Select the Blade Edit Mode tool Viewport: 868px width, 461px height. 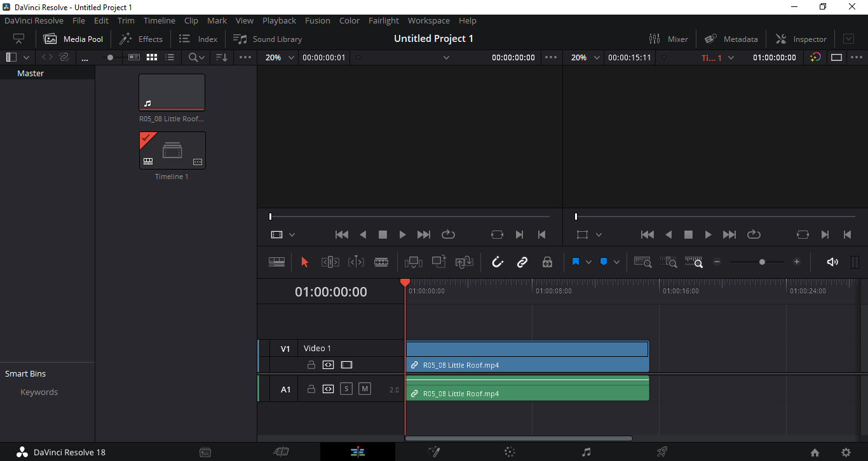(x=381, y=262)
